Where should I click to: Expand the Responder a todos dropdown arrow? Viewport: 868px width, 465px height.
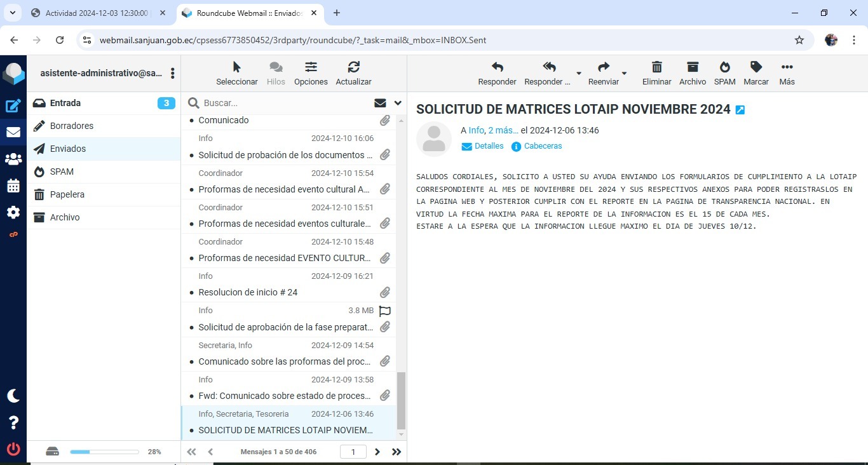tap(578, 74)
